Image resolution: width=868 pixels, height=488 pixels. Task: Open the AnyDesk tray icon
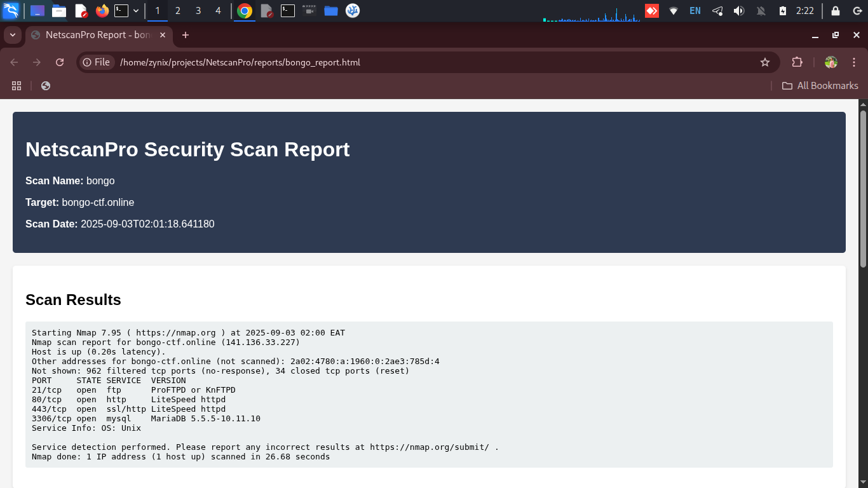pos(652,11)
